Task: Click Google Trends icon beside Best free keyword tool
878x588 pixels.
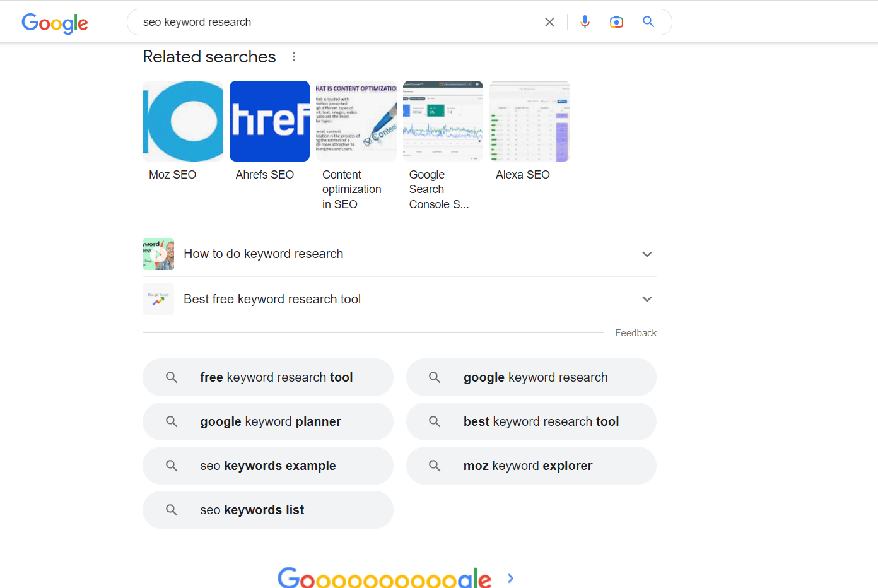Action: [158, 299]
